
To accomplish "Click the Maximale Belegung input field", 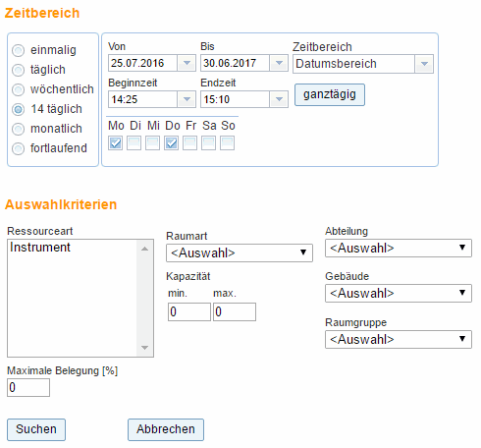I will pyautogui.click(x=28, y=387).
